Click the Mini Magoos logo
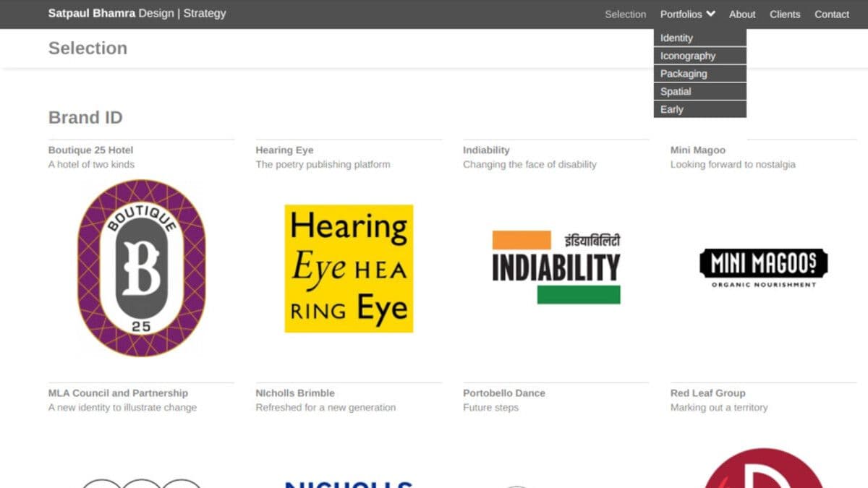The height and width of the screenshot is (488, 868). pos(763,267)
